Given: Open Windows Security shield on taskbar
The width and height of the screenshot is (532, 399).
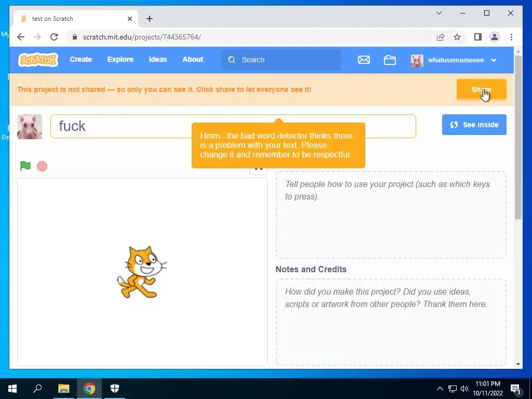Looking at the screenshot, I should coord(115,389).
